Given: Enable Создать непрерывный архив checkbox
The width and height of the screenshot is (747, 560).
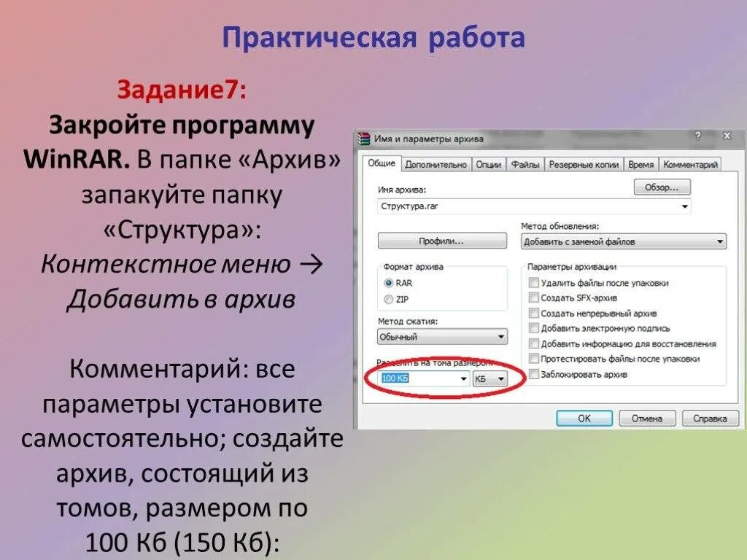Looking at the screenshot, I should 534,313.
